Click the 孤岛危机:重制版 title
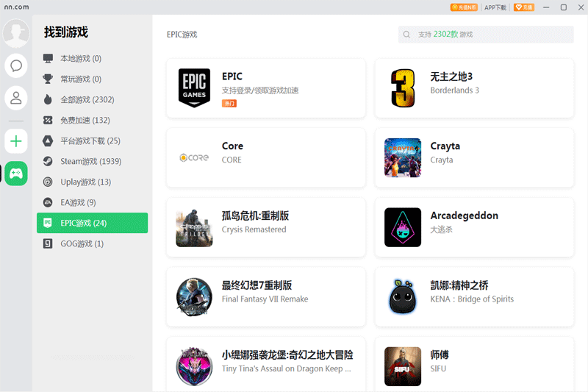This screenshot has height=392, width=588. point(255,215)
